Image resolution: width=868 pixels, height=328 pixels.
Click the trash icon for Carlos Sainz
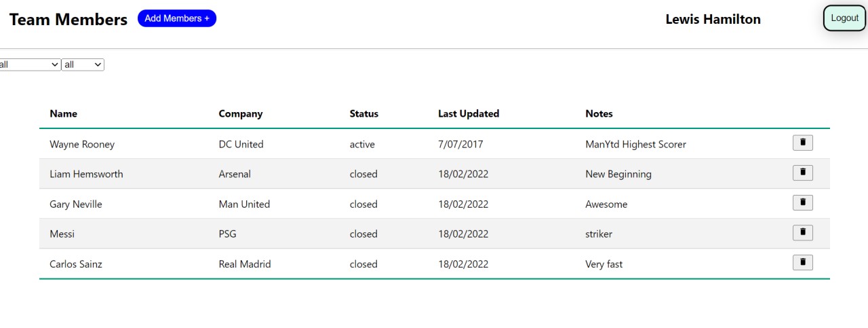(803, 262)
